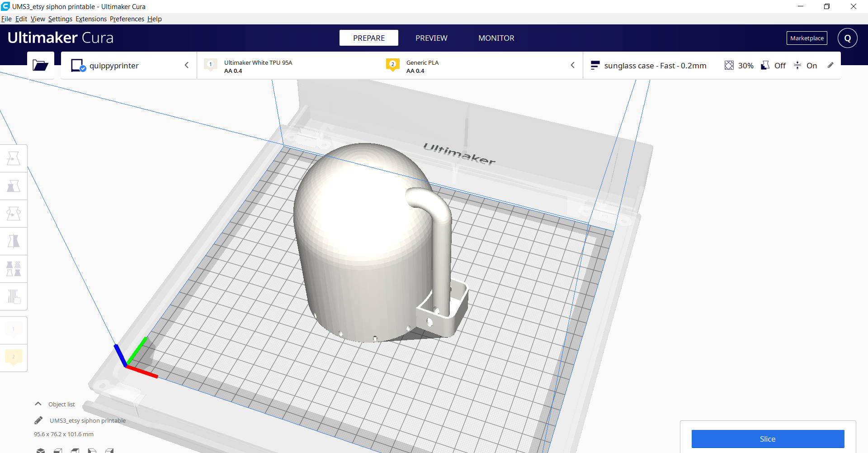Expand the quippyprinter printer selector
Screen dimensions: 868x453
click(x=129, y=66)
